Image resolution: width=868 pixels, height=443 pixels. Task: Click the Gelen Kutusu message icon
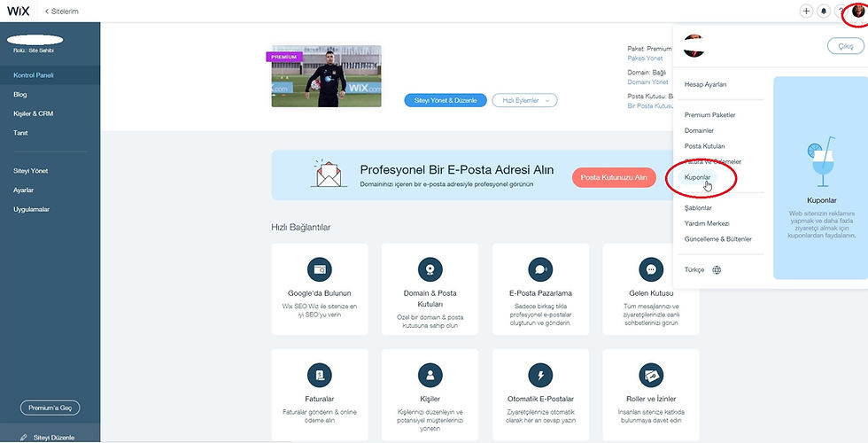651,269
